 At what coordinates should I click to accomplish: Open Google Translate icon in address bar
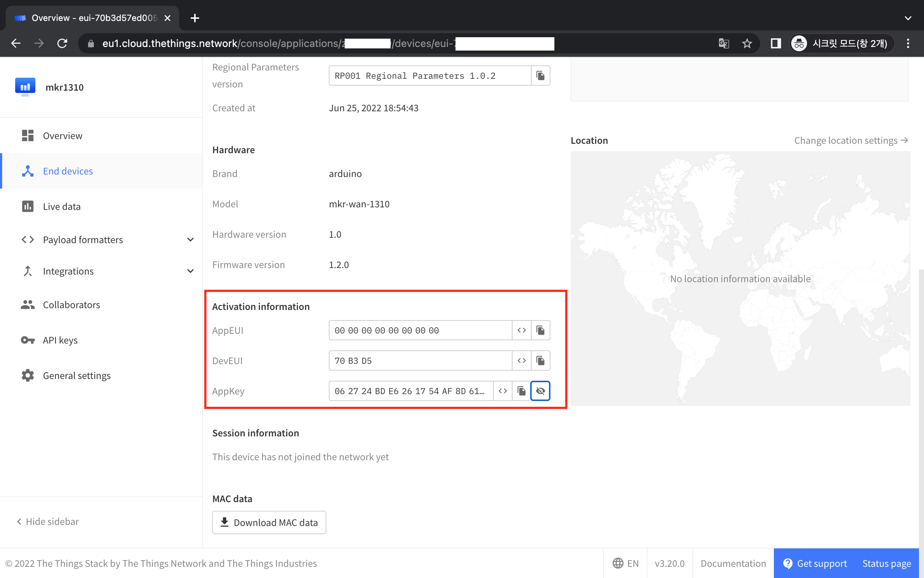[724, 43]
